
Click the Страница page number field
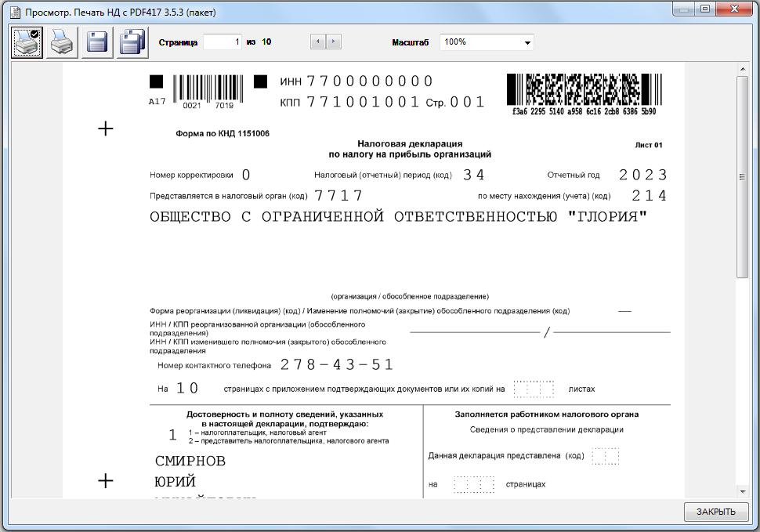pyautogui.click(x=223, y=42)
